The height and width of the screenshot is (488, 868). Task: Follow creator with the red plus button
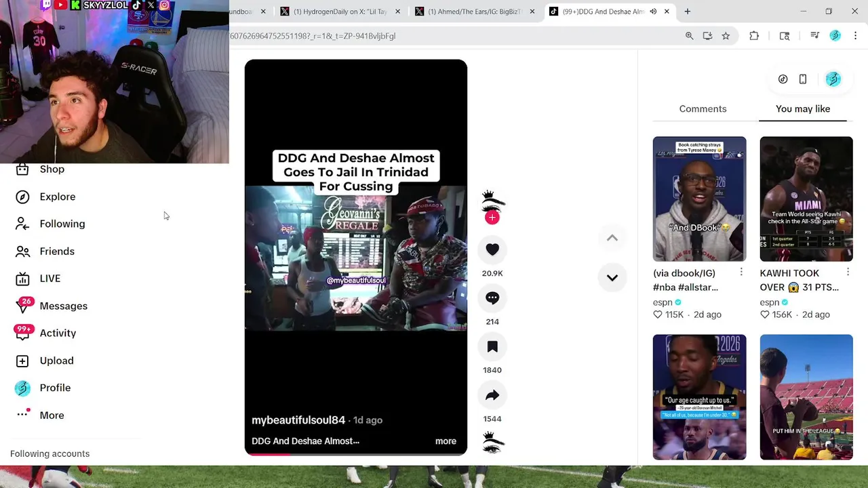tap(492, 217)
